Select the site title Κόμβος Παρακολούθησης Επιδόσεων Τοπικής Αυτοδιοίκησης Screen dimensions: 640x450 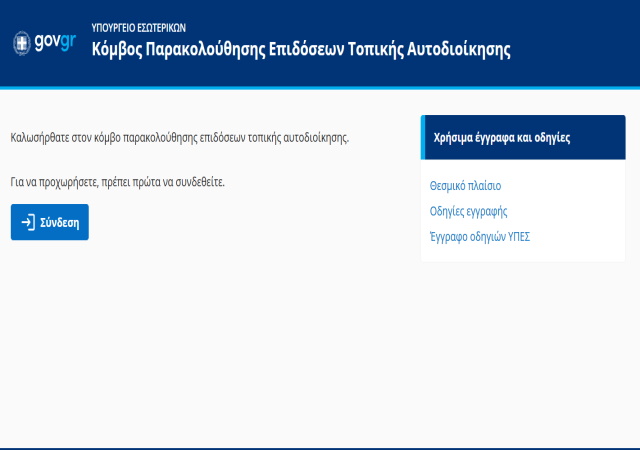coord(301,50)
